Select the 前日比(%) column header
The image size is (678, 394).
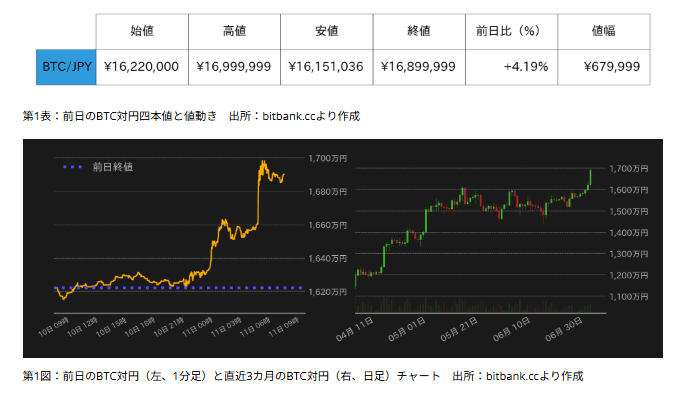coord(512,32)
